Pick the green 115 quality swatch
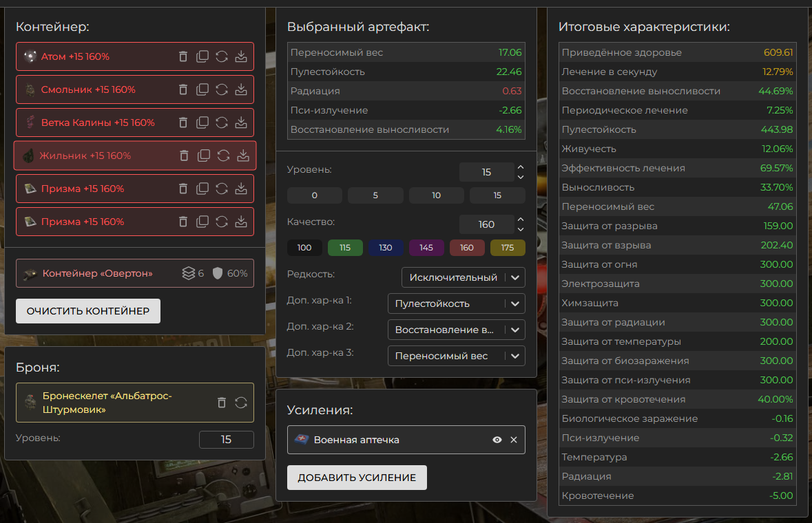 (x=345, y=248)
